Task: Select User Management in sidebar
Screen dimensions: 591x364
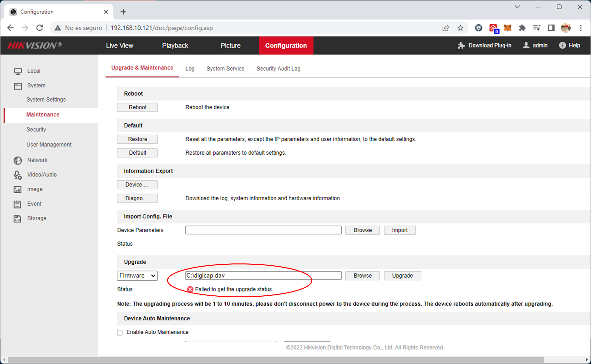Action: coord(49,145)
